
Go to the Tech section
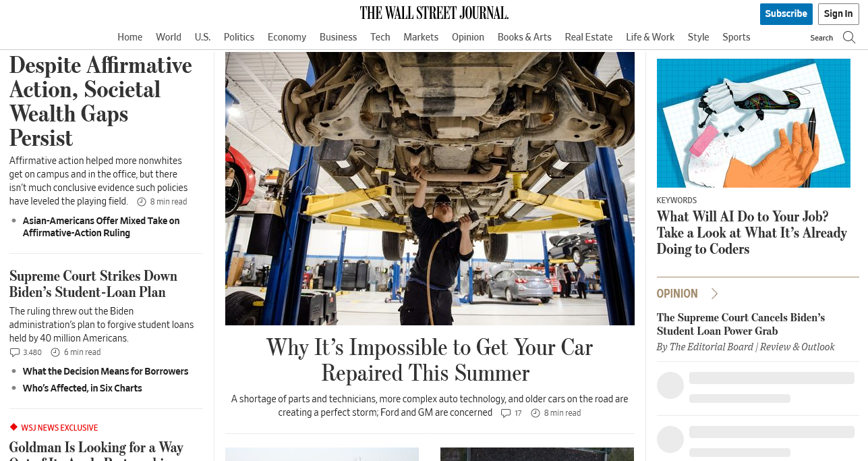click(380, 37)
